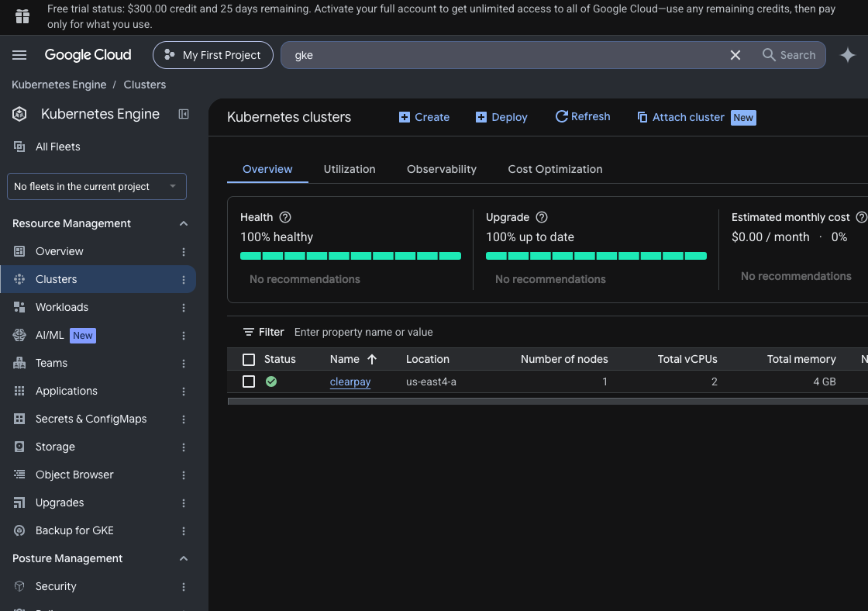The image size is (868, 611).
Task: Click the Health status progress bar
Action: (x=350, y=256)
